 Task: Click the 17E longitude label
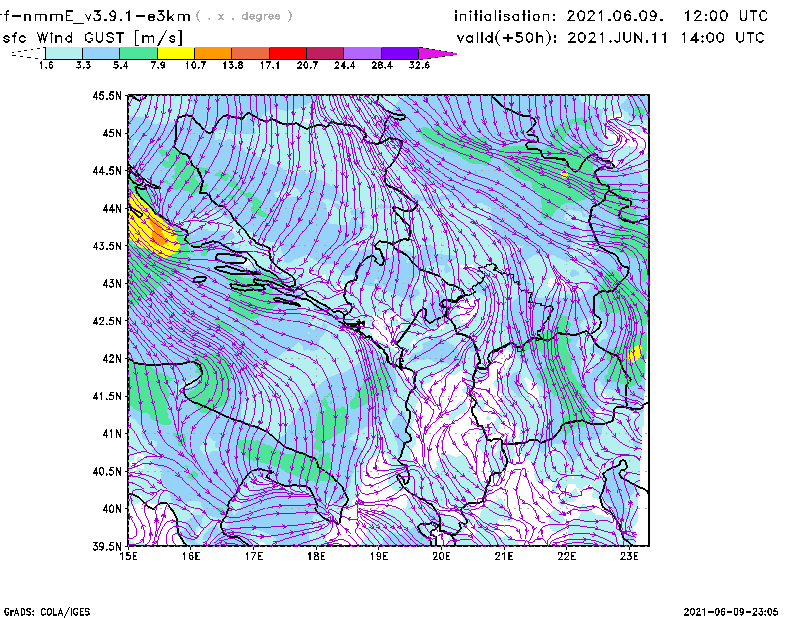click(254, 556)
